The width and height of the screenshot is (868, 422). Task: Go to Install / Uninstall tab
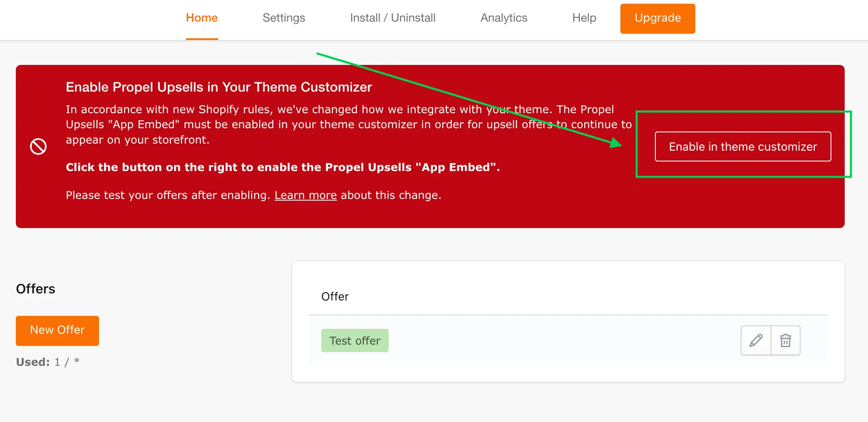[x=393, y=18]
